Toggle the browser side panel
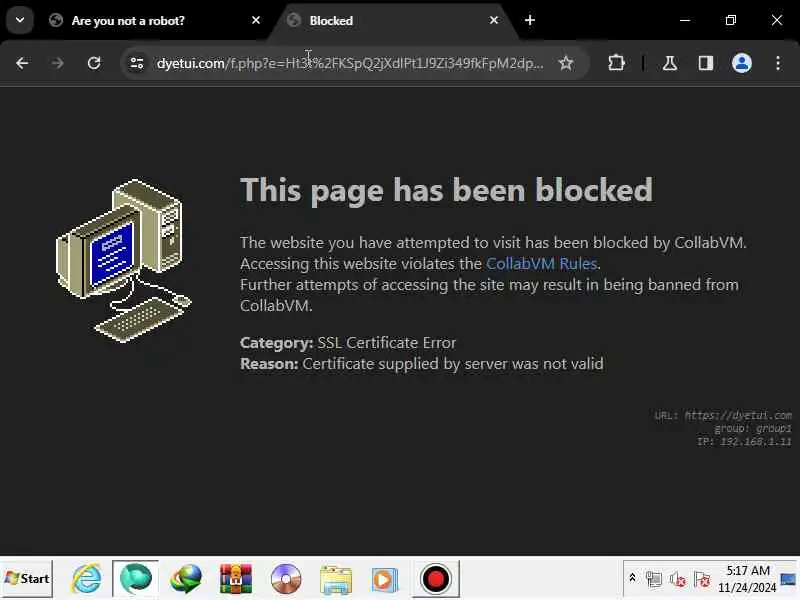Image resolution: width=800 pixels, height=600 pixels. click(x=706, y=63)
